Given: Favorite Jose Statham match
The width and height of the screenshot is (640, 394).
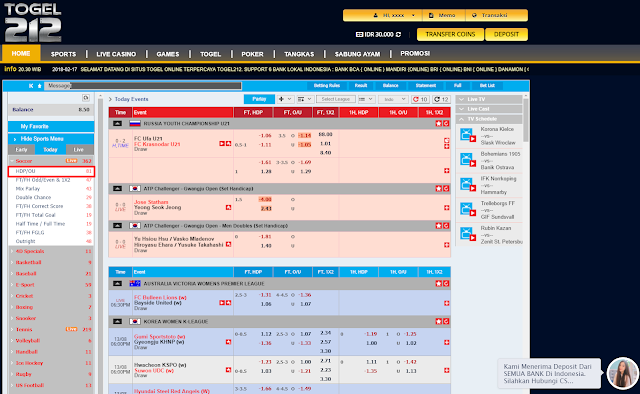Looking at the screenshot, I should 228,208.
